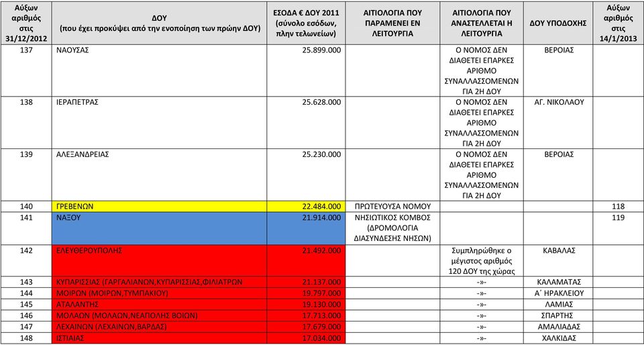Select the cell 'ΜΟΙΡΩΝ (ΜΟΙΡΩΝ,ΤΥΜΠΑΚΙΟΥ)'
This screenshot has width=644, height=345.
click(160, 293)
